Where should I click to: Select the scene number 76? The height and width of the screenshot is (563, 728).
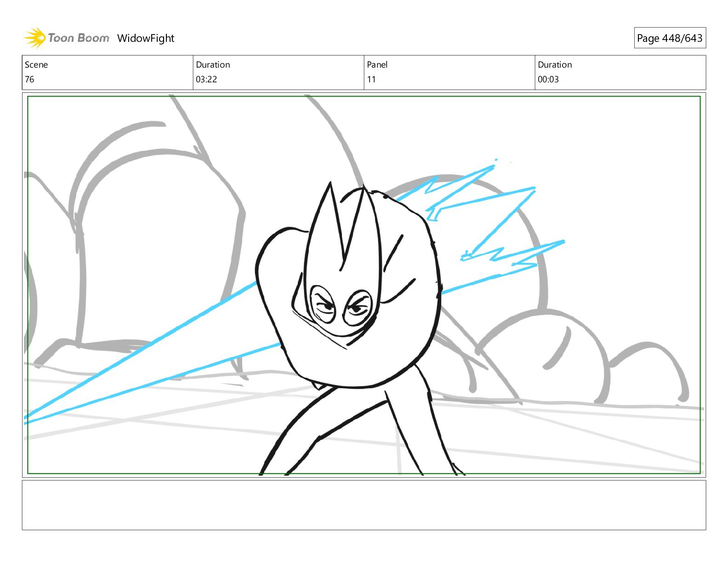pyautogui.click(x=29, y=80)
